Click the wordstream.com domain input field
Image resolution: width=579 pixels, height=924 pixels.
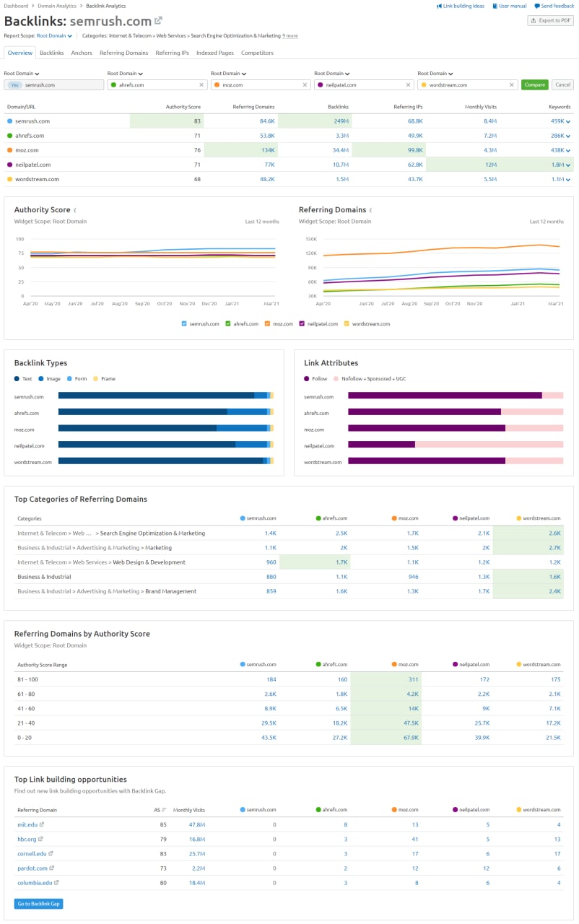pos(467,84)
